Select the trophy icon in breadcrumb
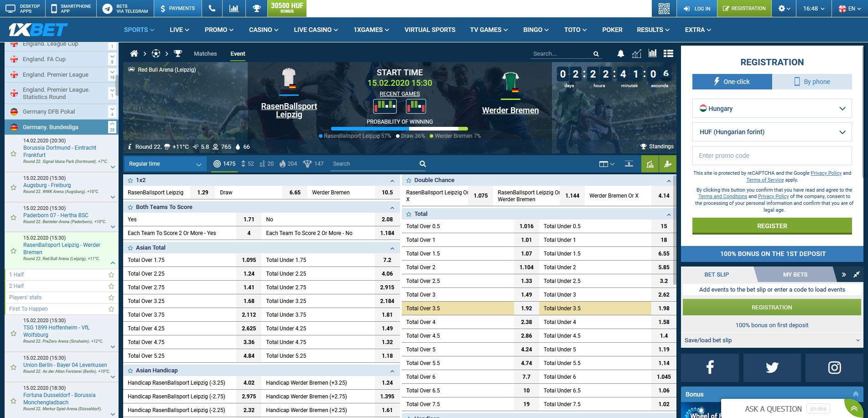The width and height of the screenshot is (868, 418). tap(178, 54)
